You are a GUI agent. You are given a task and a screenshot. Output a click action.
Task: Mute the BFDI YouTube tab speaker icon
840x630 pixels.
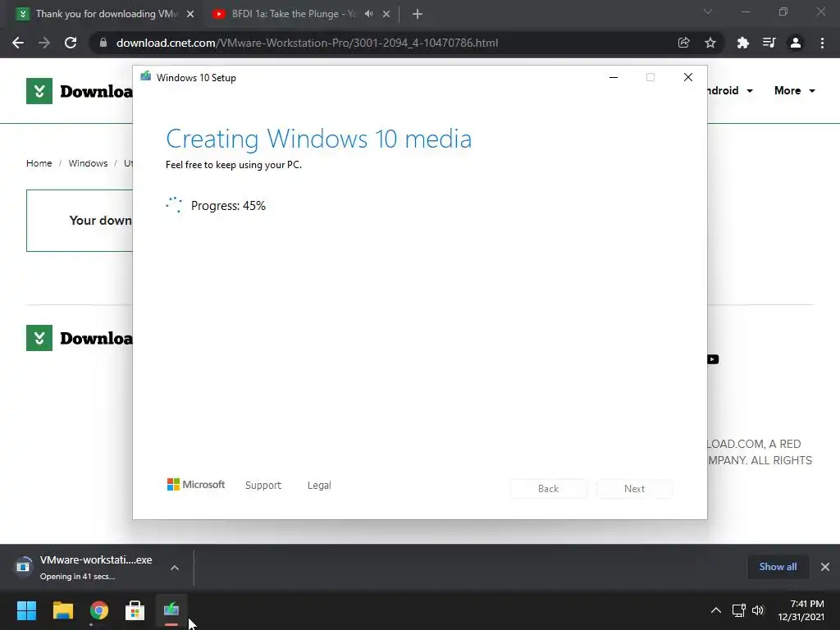pos(368,14)
